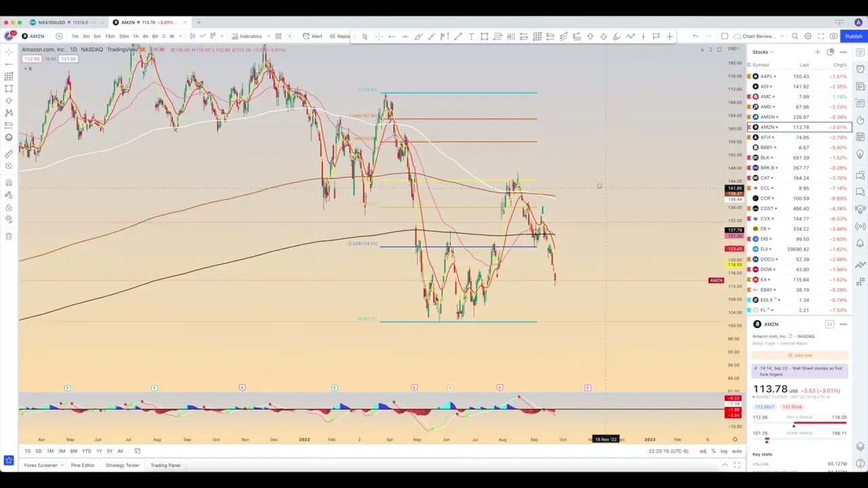Open the Pine Editor tab
Screen dimensions: 868x488
(83, 465)
